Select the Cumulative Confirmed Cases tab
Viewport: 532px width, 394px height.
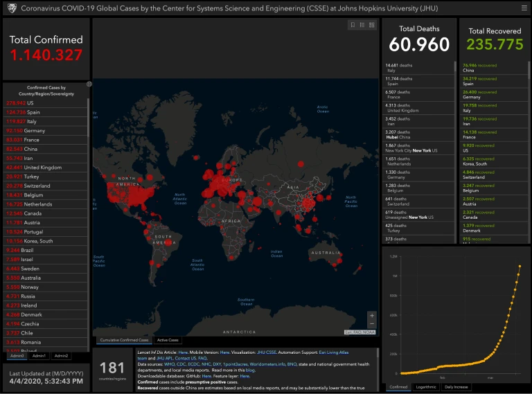(x=124, y=340)
